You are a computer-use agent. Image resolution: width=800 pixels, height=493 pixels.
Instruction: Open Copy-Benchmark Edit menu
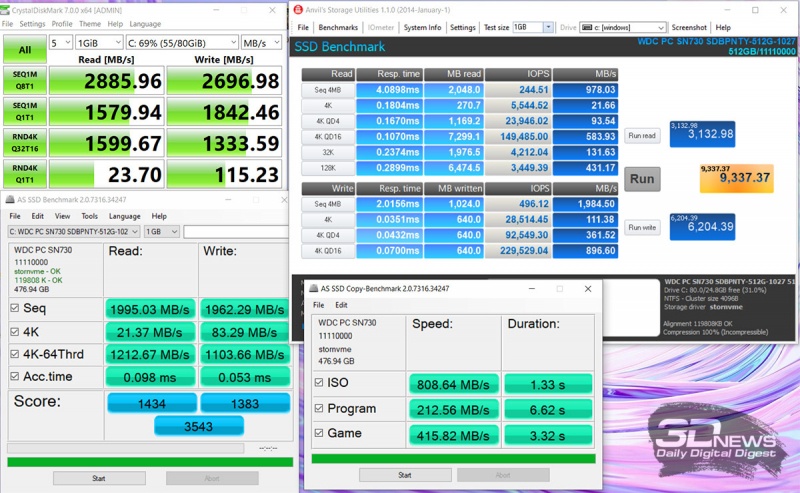(341, 305)
